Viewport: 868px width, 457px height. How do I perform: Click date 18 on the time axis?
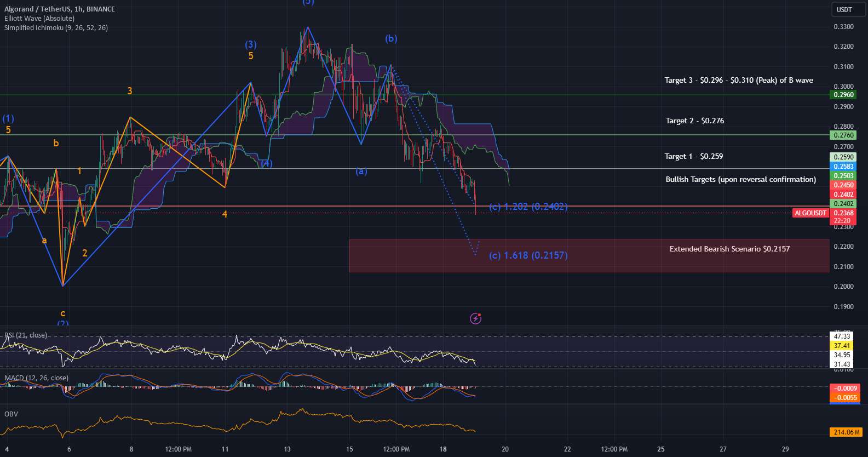[x=443, y=449]
